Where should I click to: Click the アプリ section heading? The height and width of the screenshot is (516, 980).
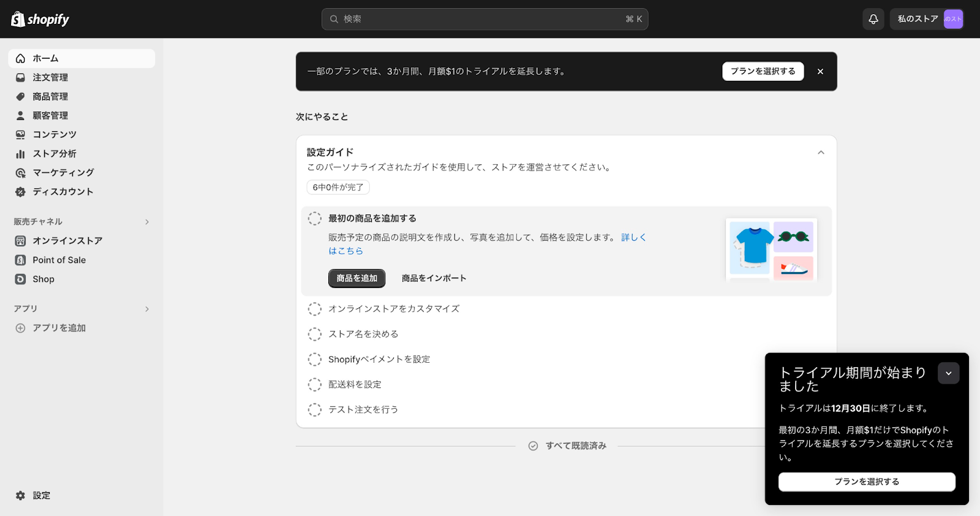(x=26, y=309)
